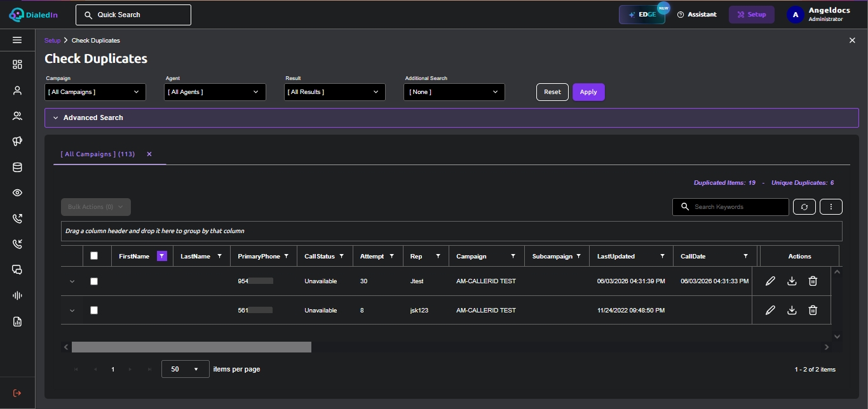Image resolution: width=868 pixels, height=409 pixels.
Task: Open the Assistant in top bar
Action: tap(697, 15)
